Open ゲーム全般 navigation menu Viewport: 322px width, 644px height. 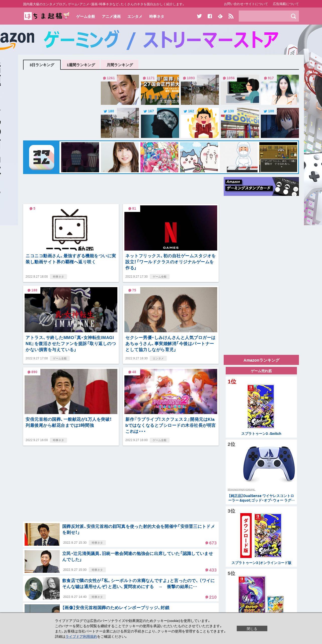click(x=86, y=17)
